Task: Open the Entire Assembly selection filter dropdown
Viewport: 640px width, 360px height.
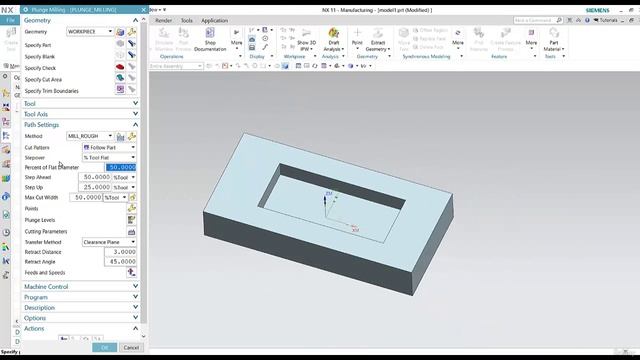Action: [176, 66]
